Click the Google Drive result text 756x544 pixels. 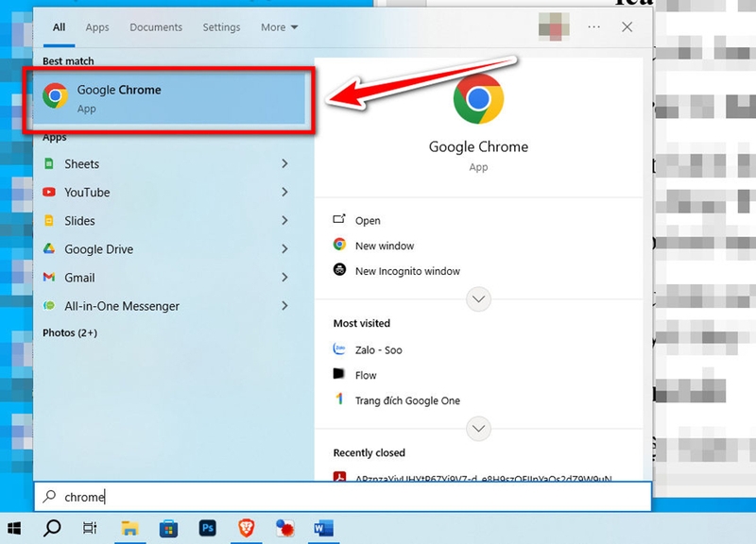pos(99,249)
